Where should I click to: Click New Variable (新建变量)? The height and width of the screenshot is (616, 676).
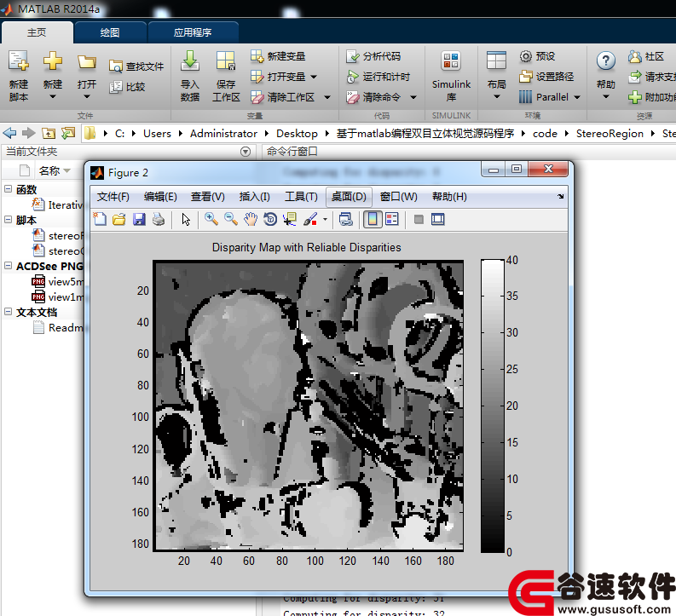(278, 56)
